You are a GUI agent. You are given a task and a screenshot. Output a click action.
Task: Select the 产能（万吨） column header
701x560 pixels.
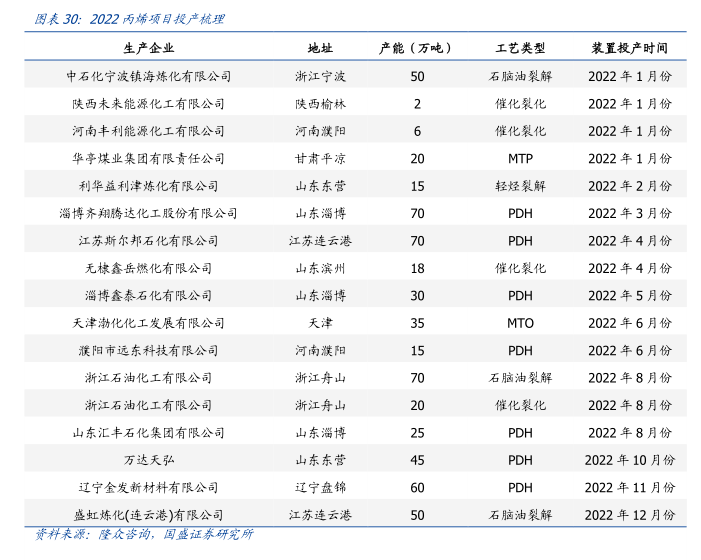pyautogui.click(x=417, y=48)
